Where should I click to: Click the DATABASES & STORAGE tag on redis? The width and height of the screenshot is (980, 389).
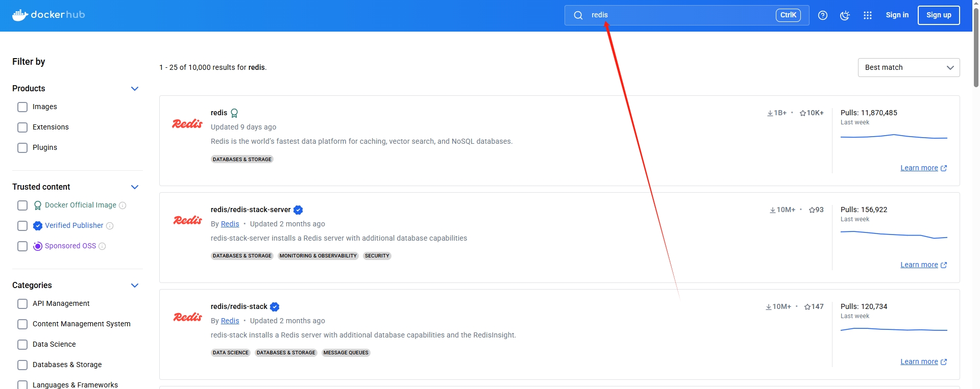tap(242, 159)
